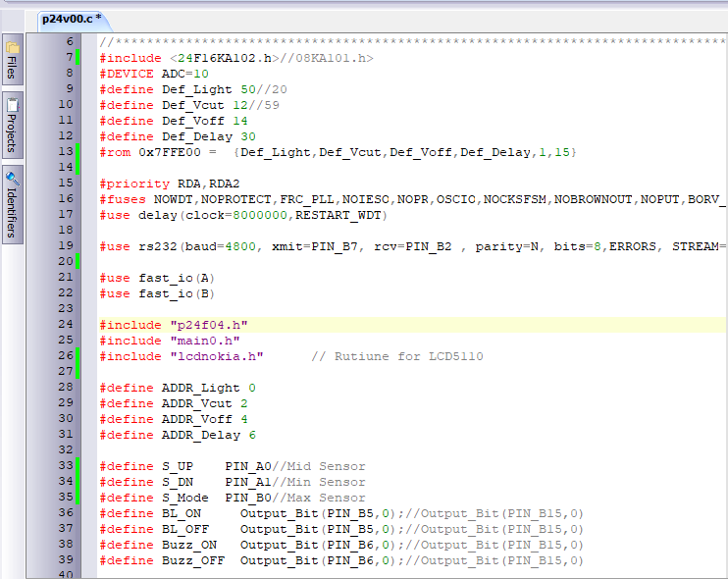Image resolution: width=728 pixels, height=579 pixels.
Task: Click line number 24 in the gutter
Action: tap(66, 324)
